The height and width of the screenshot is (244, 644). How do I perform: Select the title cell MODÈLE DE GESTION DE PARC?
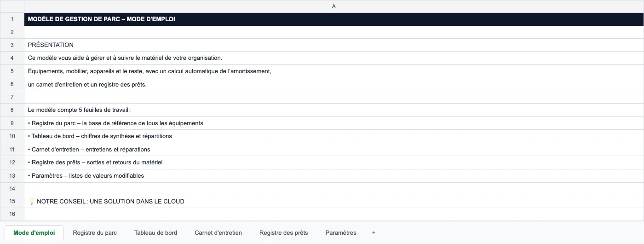(x=333, y=19)
